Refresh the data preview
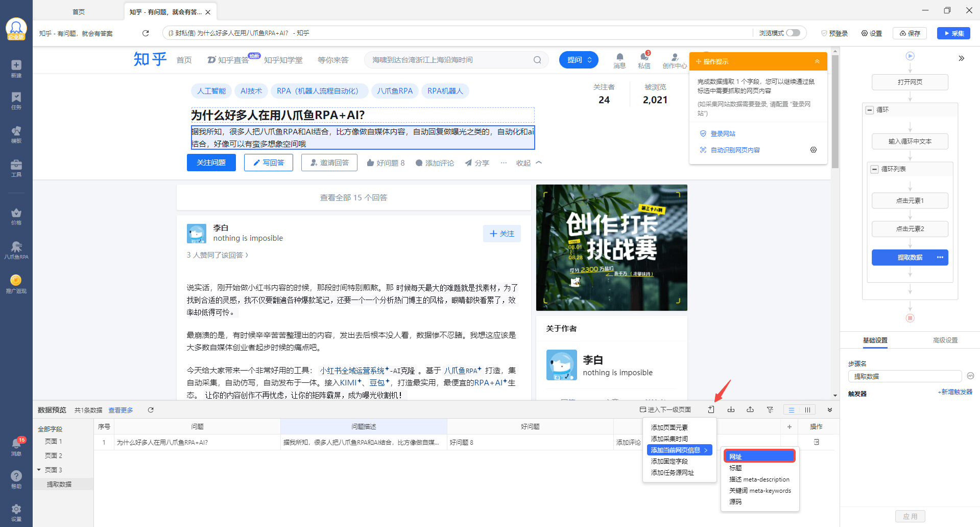This screenshot has width=980, height=527. (151, 410)
